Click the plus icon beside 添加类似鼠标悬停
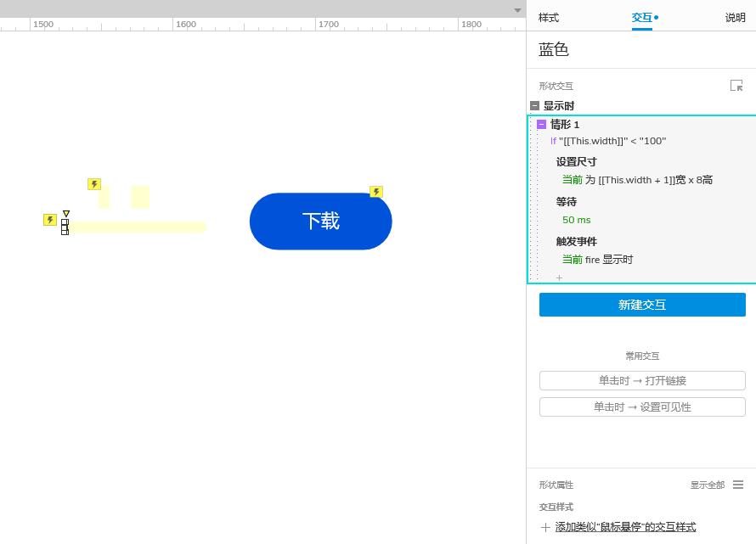756x544 pixels. [x=545, y=527]
